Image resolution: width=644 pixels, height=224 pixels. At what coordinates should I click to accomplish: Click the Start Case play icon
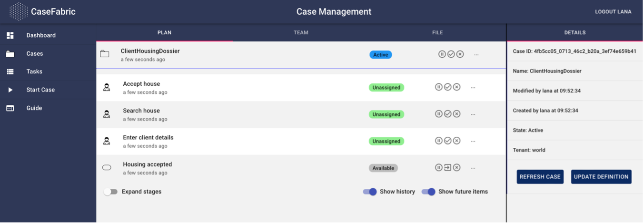point(10,90)
